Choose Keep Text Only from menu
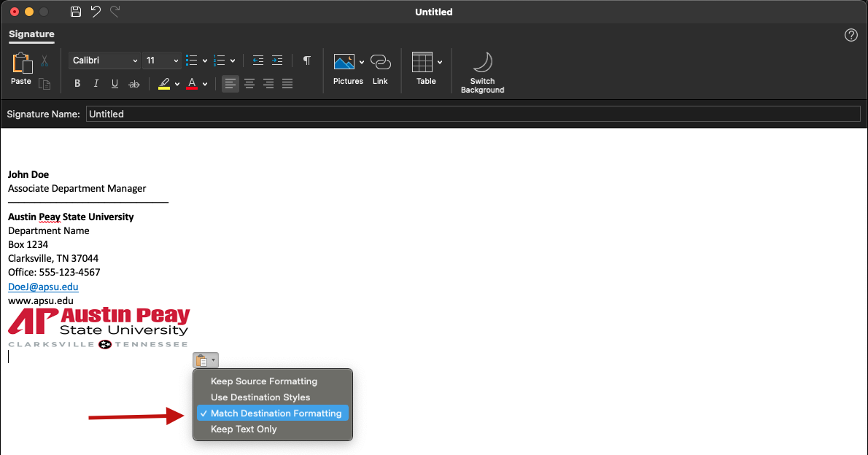 (244, 429)
